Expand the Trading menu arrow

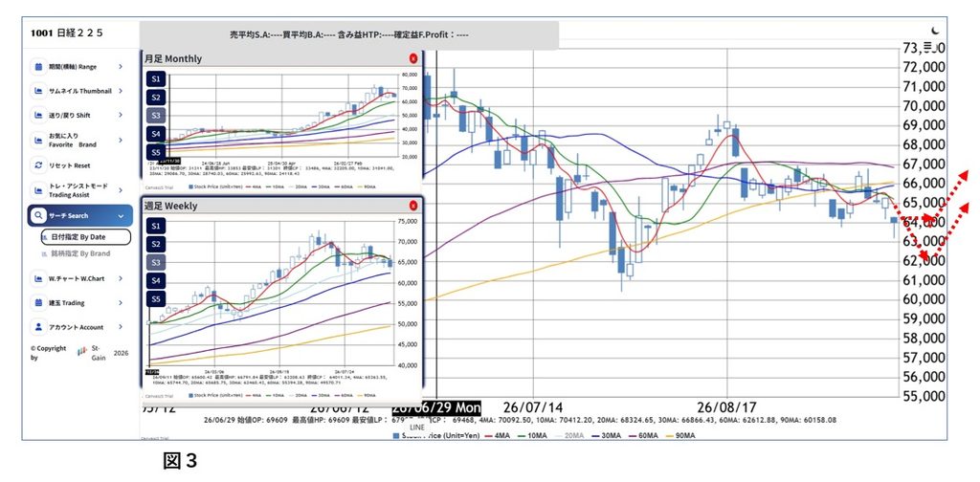[x=121, y=303]
